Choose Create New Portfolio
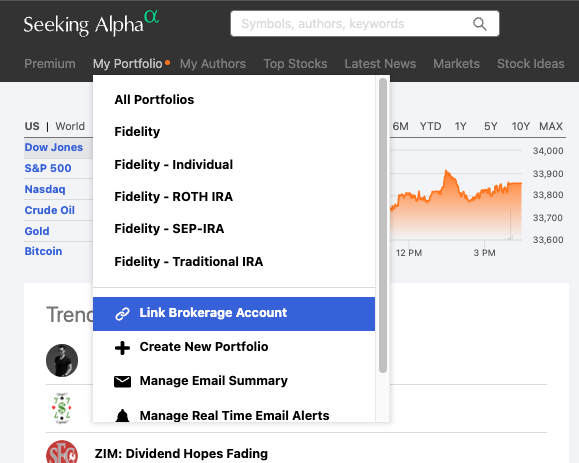The image size is (579, 463). pyautogui.click(x=203, y=347)
